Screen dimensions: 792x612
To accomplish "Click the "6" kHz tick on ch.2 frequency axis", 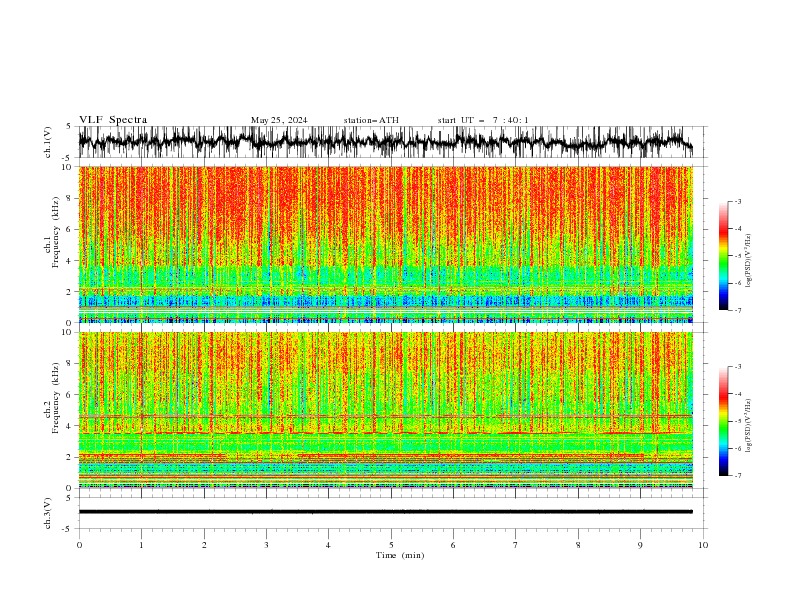I will point(69,395).
